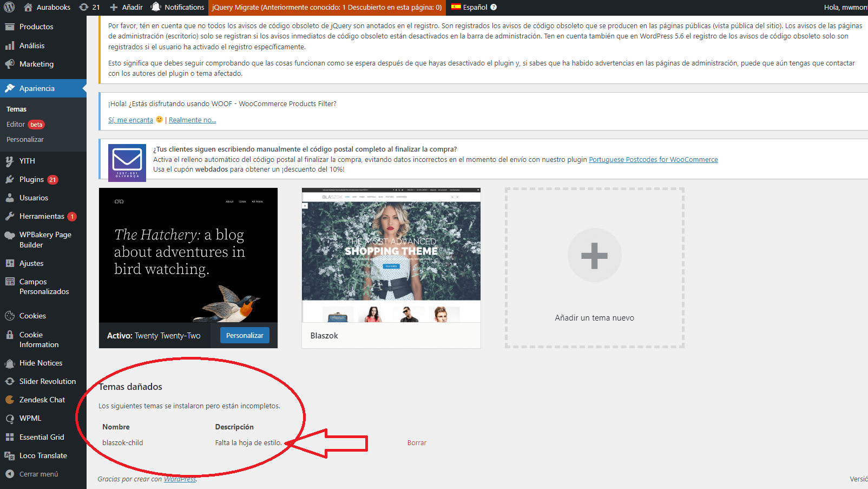Click the Herramientas notification badge
The height and width of the screenshot is (489, 868).
pos(72,217)
